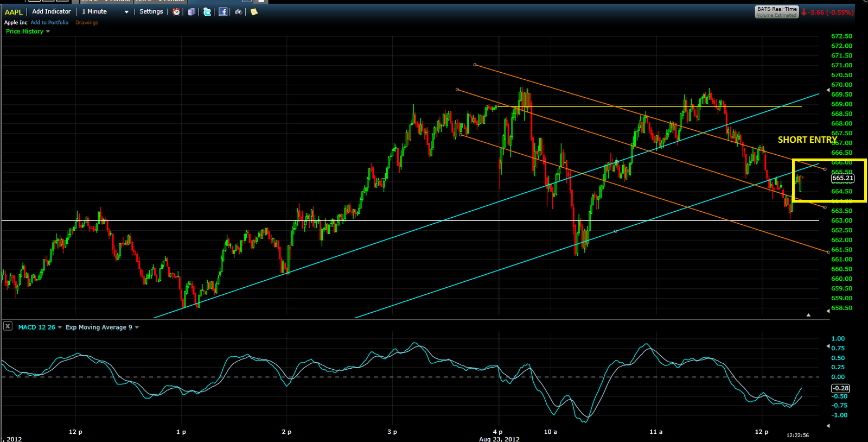The image size is (868, 442).
Task: Click the 672.50 price axis label
Action: click(x=841, y=36)
